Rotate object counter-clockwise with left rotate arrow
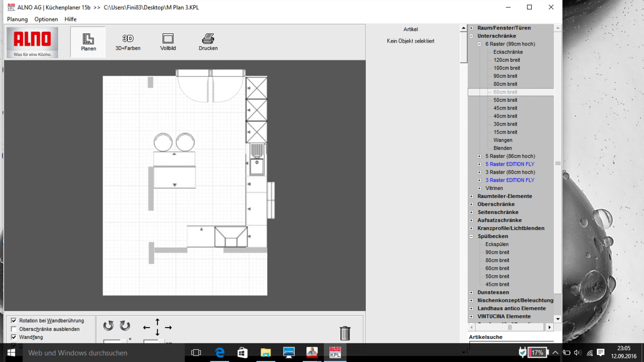644x362 pixels. tap(108, 326)
